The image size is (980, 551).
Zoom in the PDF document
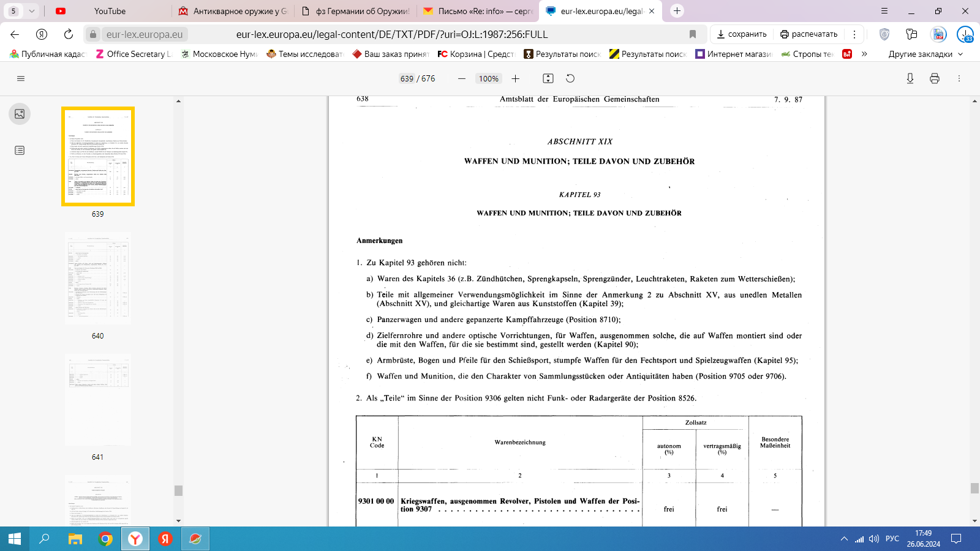point(516,78)
